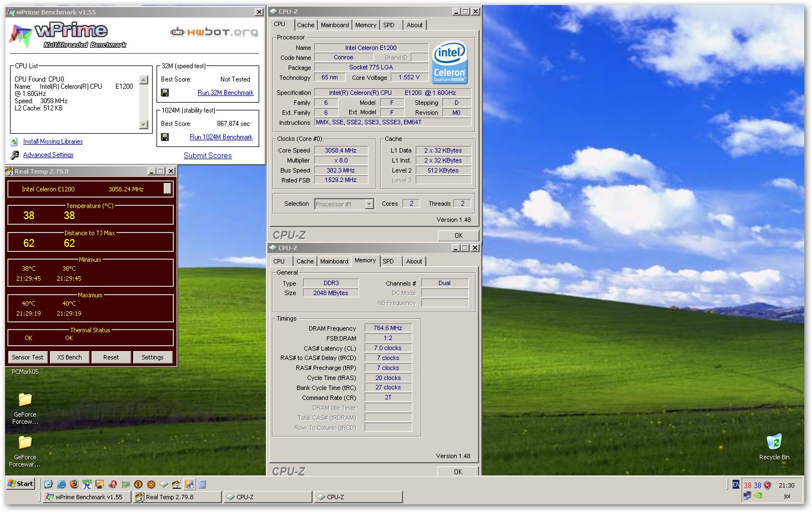The height and width of the screenshot is (512, 812).
Task: Click Sensor Test in Real Temp
Action: point(28,357)
